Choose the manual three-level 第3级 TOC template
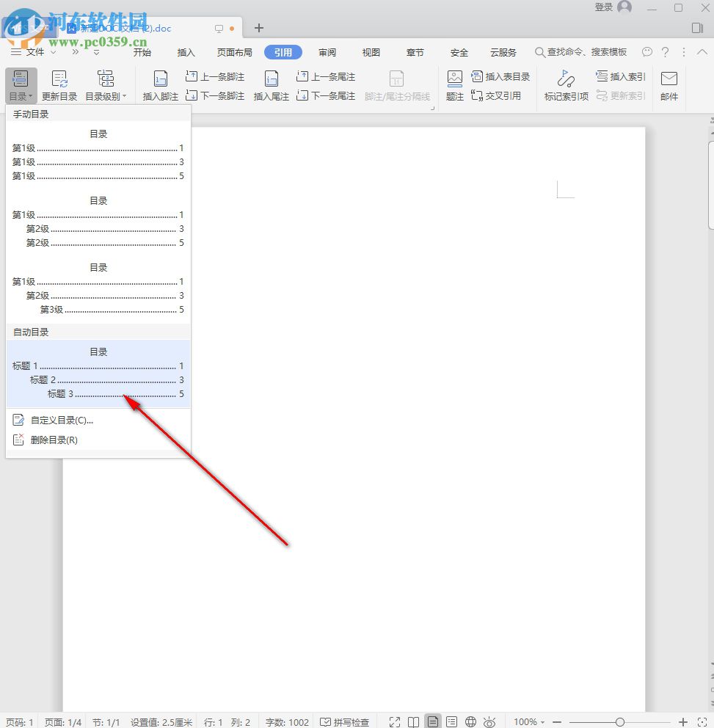Viewport: 714px width, 728px height. click(98, 289)
